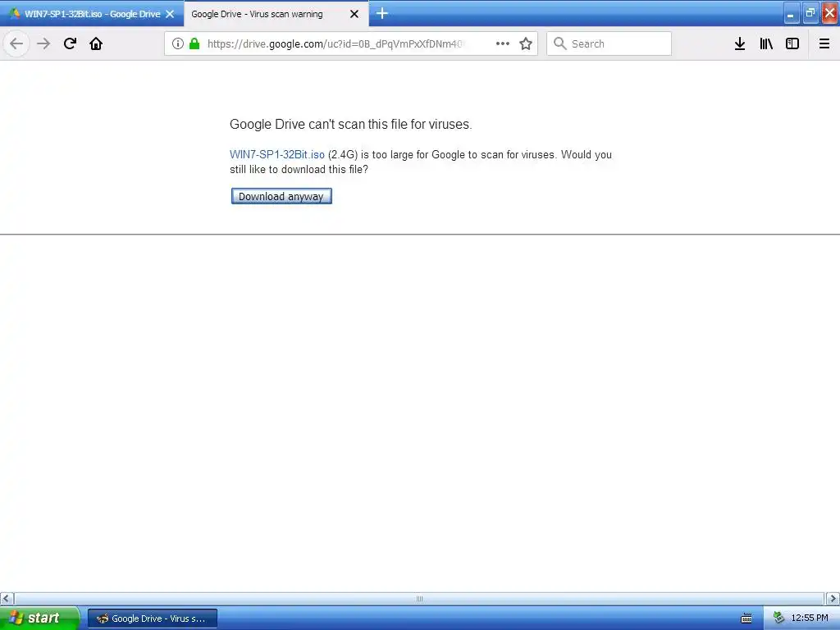
Task: Bookmark this page with the star
Action: (526, 43)
